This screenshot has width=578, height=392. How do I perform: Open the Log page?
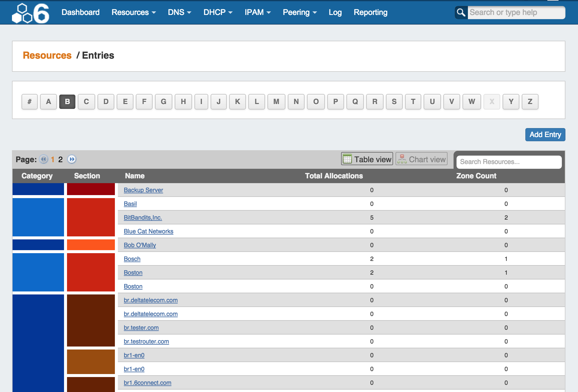[335, 12]
